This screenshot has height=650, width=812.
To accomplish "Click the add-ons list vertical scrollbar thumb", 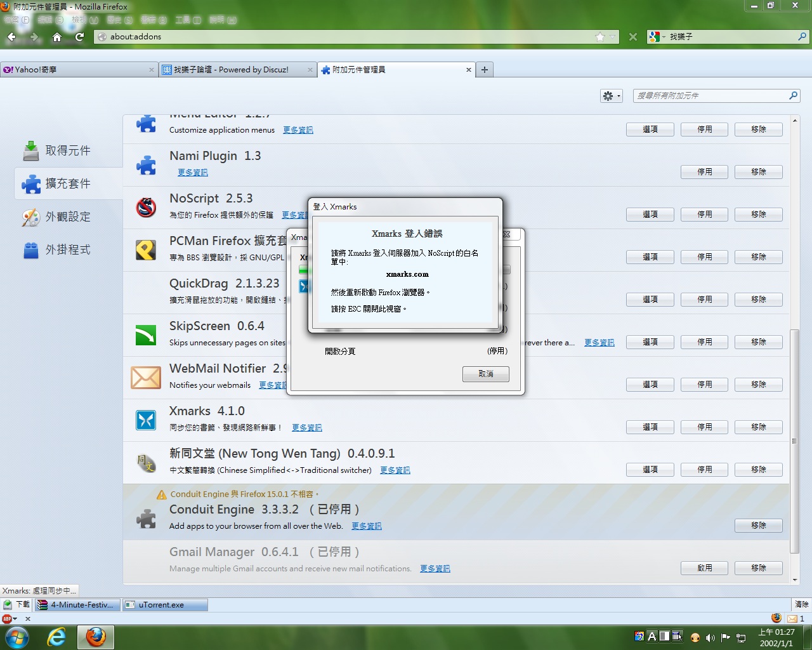I will (x=794, y=441).
